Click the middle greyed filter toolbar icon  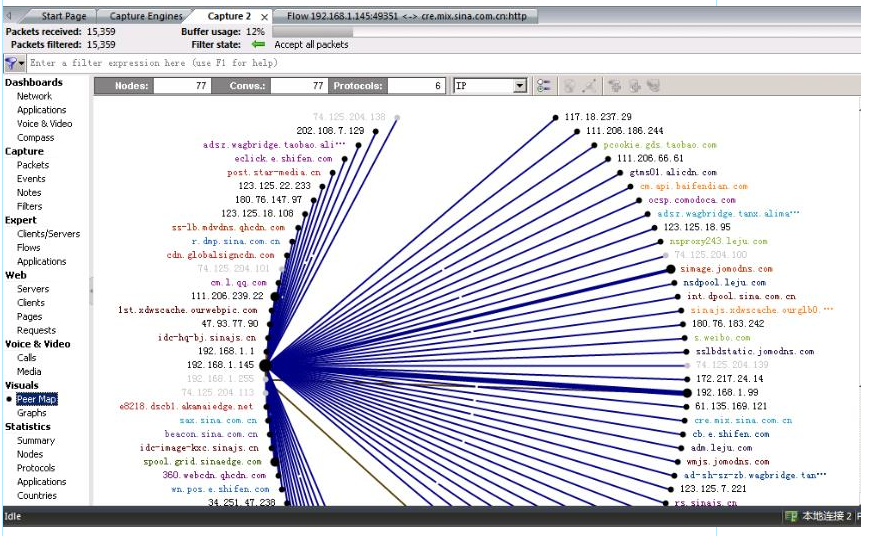pos(635,86)
